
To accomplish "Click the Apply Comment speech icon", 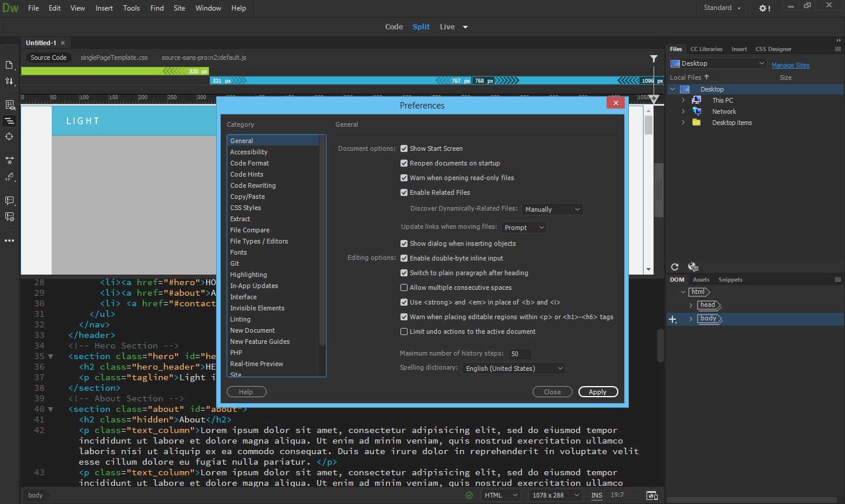I will coord(9,201).
